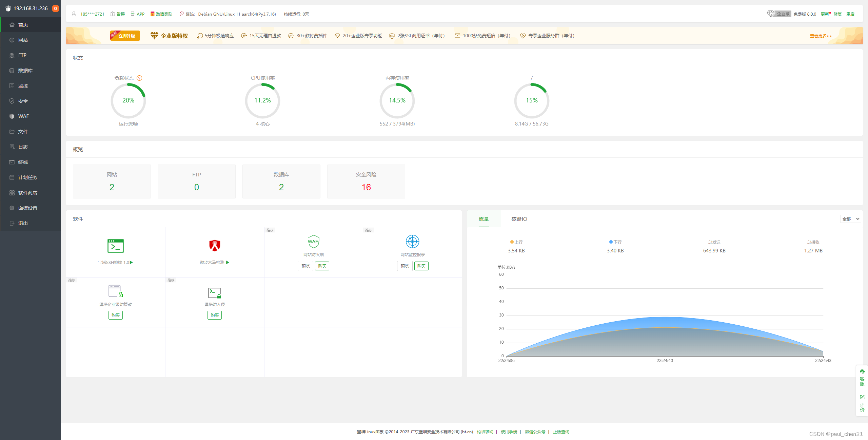868x440 pixels.
Task: Open the WAF panel
Action: (23, 116)
